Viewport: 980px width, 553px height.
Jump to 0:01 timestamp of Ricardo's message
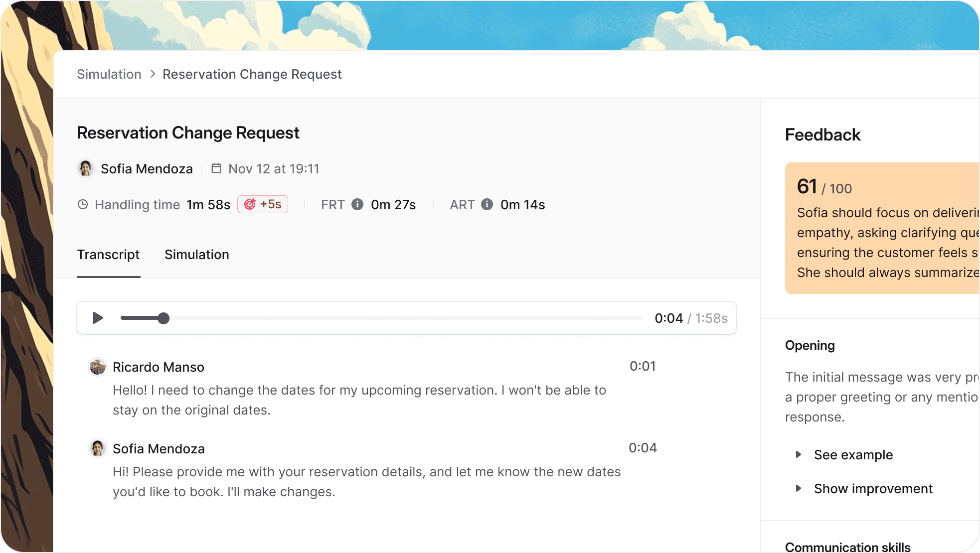point(643,366)
